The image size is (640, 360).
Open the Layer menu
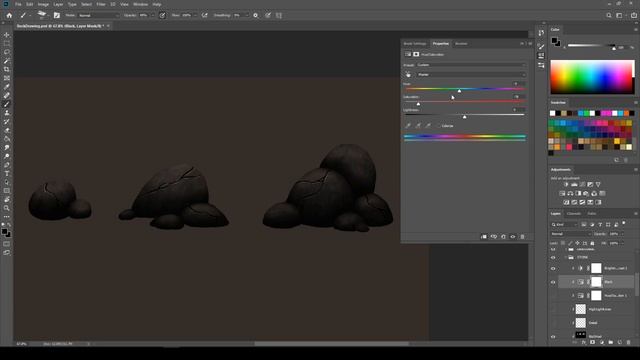58,4
